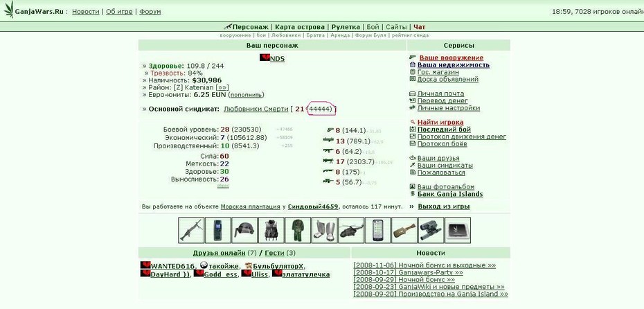
Task: Open the Гости link in the friends header
Action: tap(274, 253)
